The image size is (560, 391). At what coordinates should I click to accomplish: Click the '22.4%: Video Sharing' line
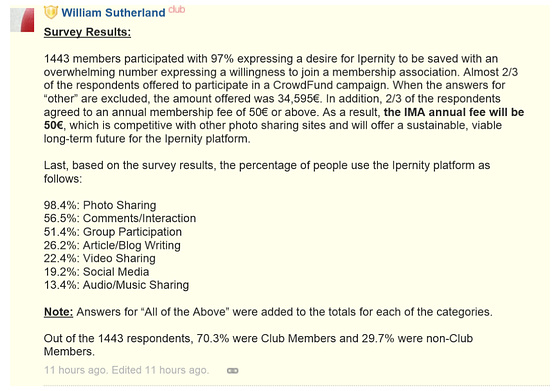click(x=99, y=258)
